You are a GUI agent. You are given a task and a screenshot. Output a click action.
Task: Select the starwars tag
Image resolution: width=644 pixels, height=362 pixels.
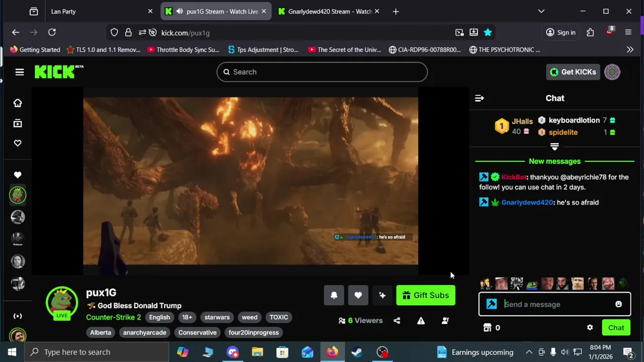(217, 317)
